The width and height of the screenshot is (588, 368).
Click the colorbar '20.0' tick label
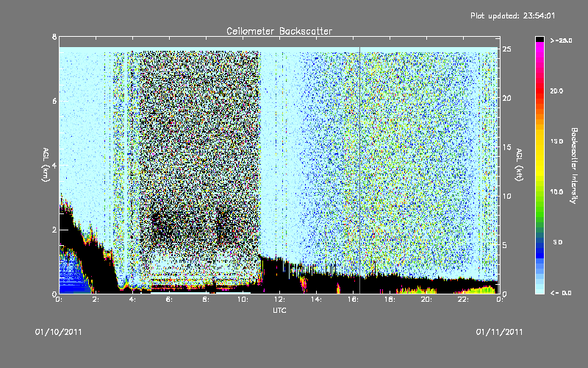pyautogui.click(x=557, y=91)
